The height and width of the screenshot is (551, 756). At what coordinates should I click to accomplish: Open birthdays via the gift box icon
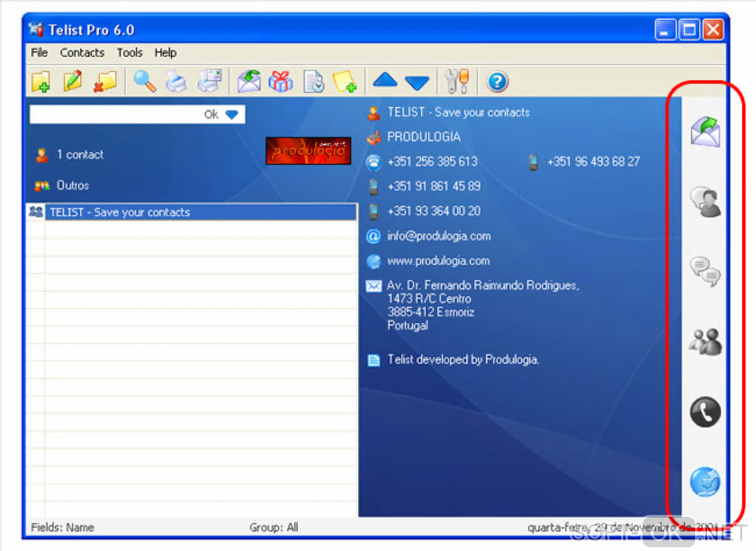(281, 81)
